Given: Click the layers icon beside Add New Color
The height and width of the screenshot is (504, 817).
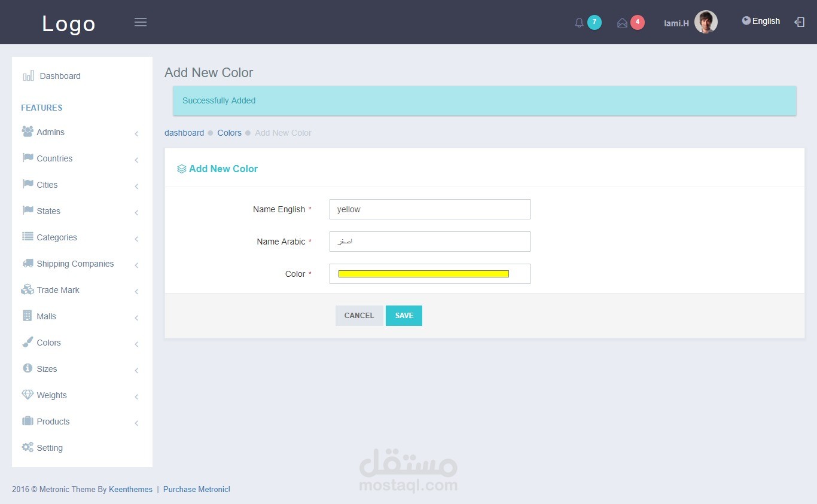Looking at the screenshot, I should 182,169.
